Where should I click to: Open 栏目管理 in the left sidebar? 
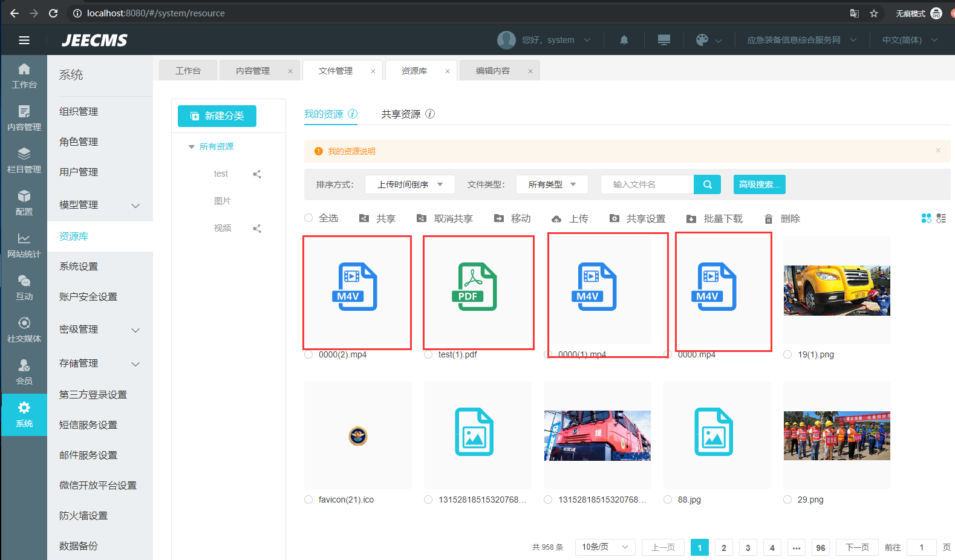[24, 160]
